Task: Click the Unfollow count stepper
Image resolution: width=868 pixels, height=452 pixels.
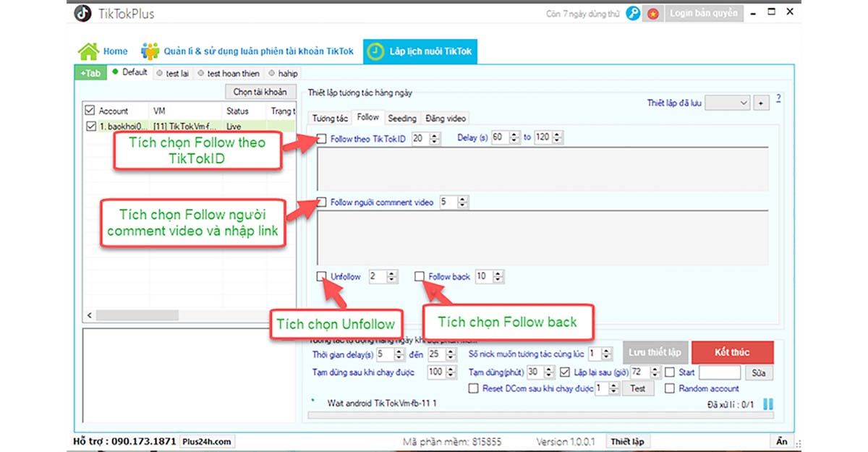Action: click(383, 276)
